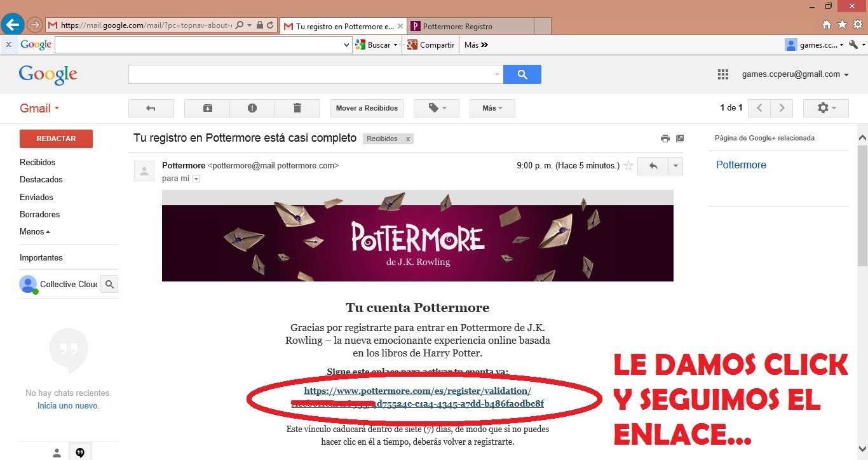868x460 pixels.
Task: Click the back to inbox arrow button
Action: pyautogui.click(x=151, y=108)
